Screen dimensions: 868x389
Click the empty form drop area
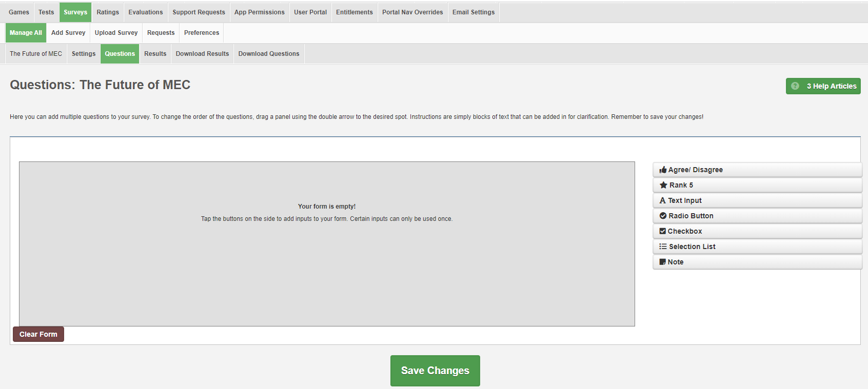coord(327,267)
